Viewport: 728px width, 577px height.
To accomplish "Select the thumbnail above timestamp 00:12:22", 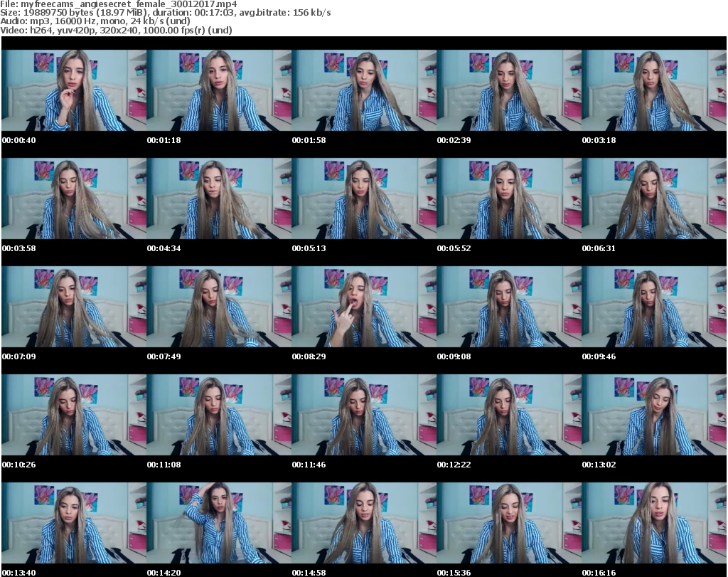I will point(509,415).
